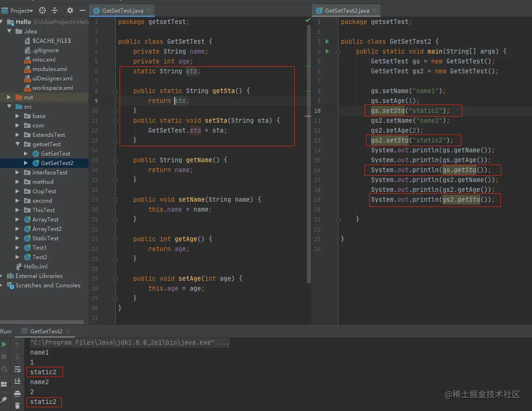
Task: Toggle pin tab icon in Run panel
Action: [4, 400]
